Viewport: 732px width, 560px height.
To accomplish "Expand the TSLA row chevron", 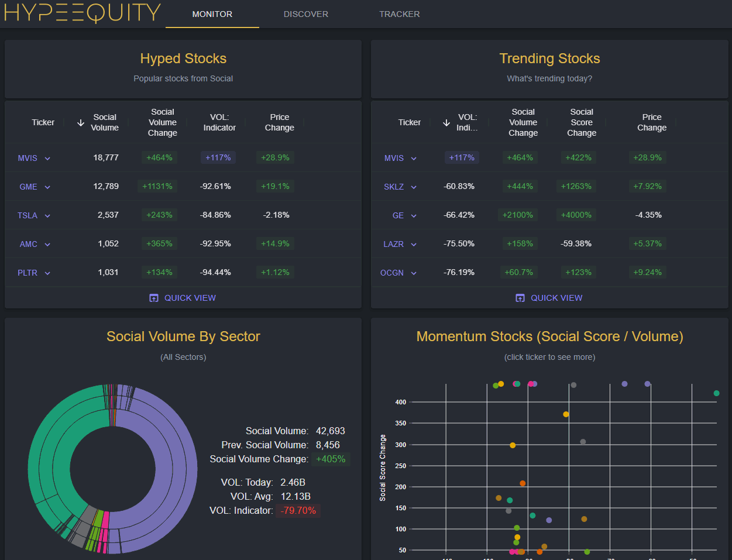I will point(47,216).
